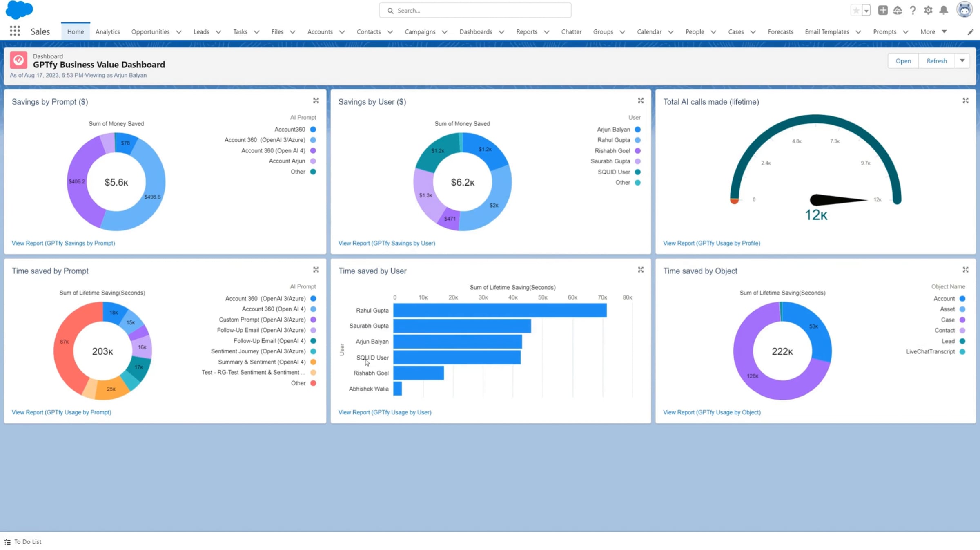Expand the Time saved by User chart
The width and height of the screenshot is (980, 550).
pos(640,270)
